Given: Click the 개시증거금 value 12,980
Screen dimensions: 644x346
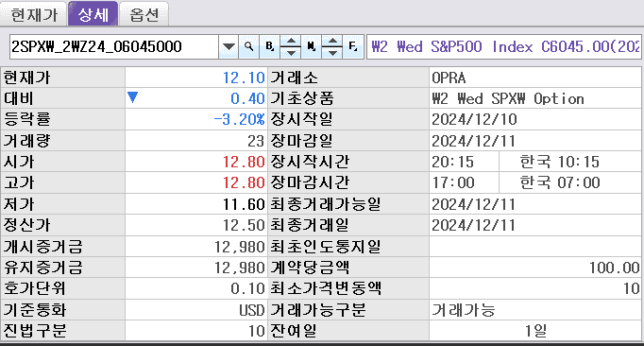Looking at the screenshot, I should (240, 247).
